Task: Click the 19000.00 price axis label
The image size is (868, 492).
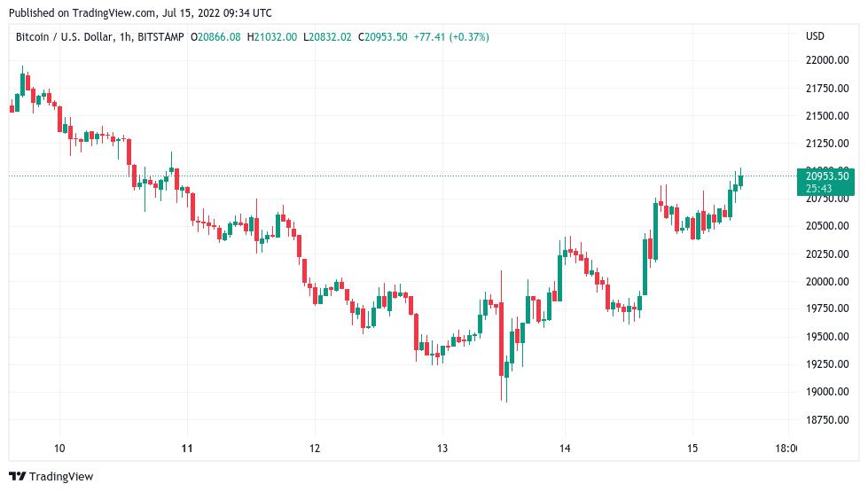Action: pyautogui.click(x=827, y=392)
